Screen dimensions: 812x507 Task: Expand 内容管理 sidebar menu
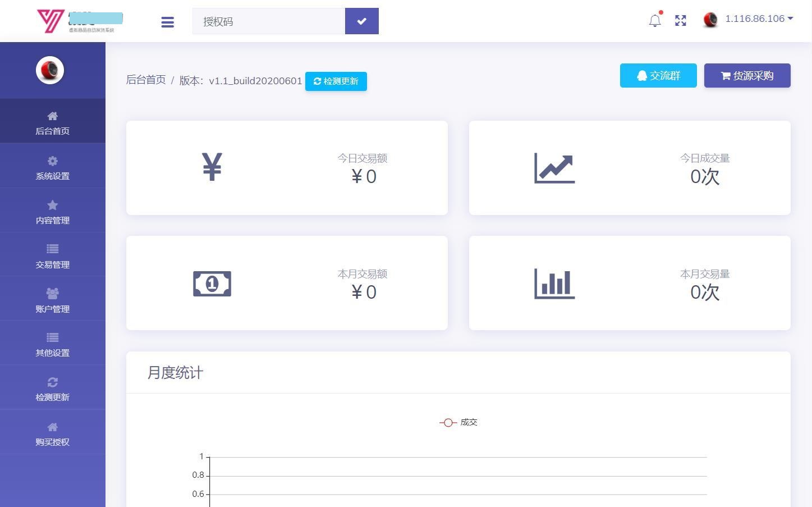tap(53, 212)
